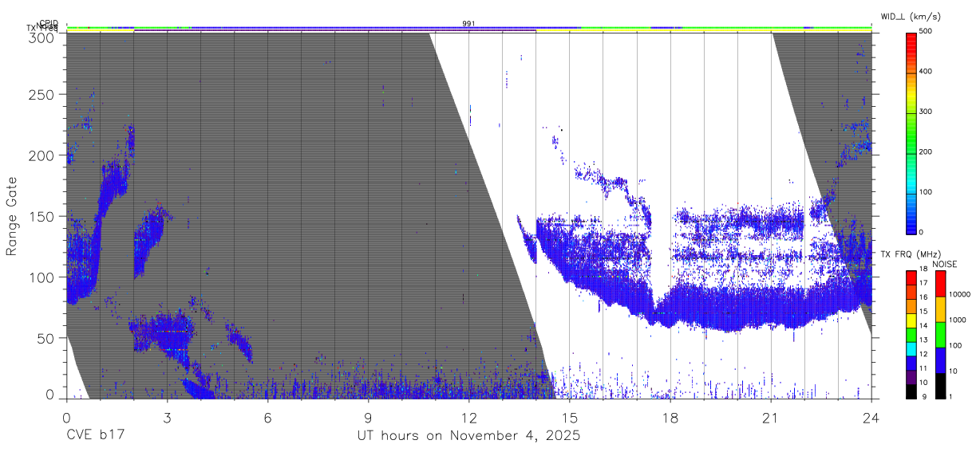Image resolution: width=980 pixels, height=452 pixels.
Task: Pick the green NOISE swatch between 100 and 1000
Action: pos(940,334)
